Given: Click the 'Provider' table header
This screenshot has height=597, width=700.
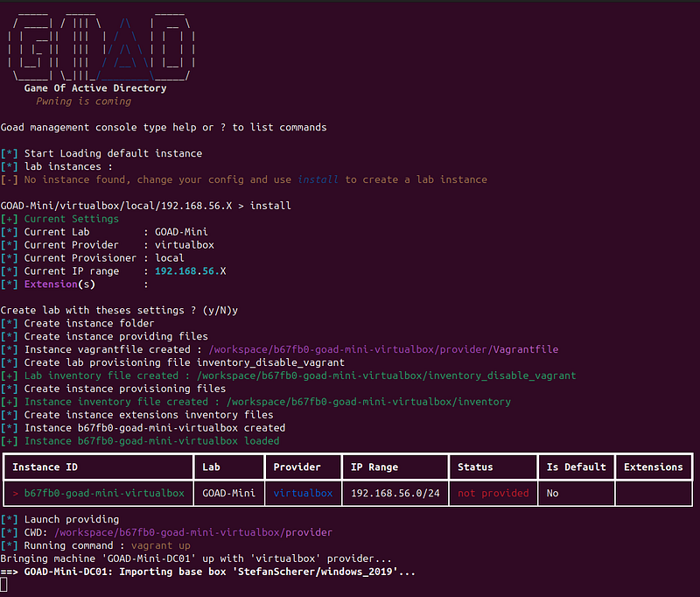Looking at the screenshot, I should pyautogui.click(x=297, y=467).
